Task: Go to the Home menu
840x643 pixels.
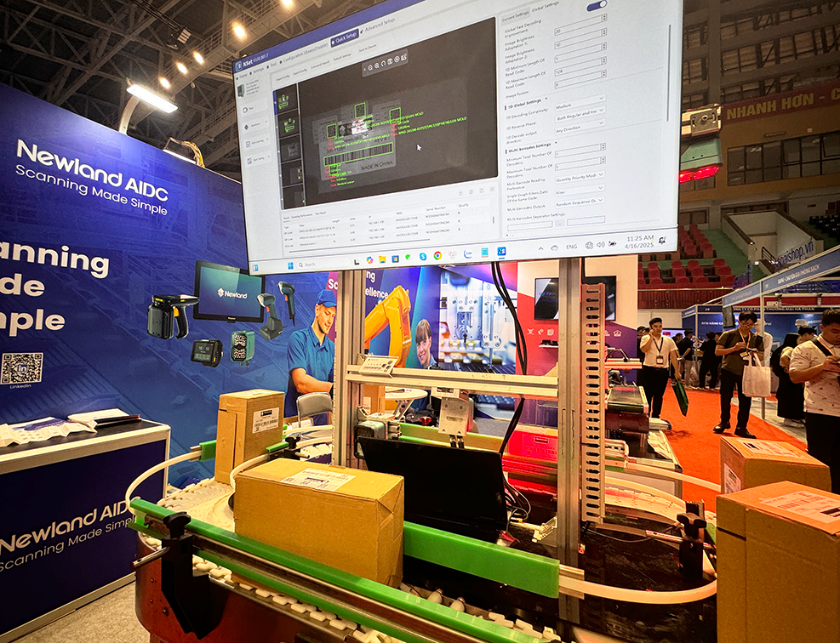Action: (243, 76)
